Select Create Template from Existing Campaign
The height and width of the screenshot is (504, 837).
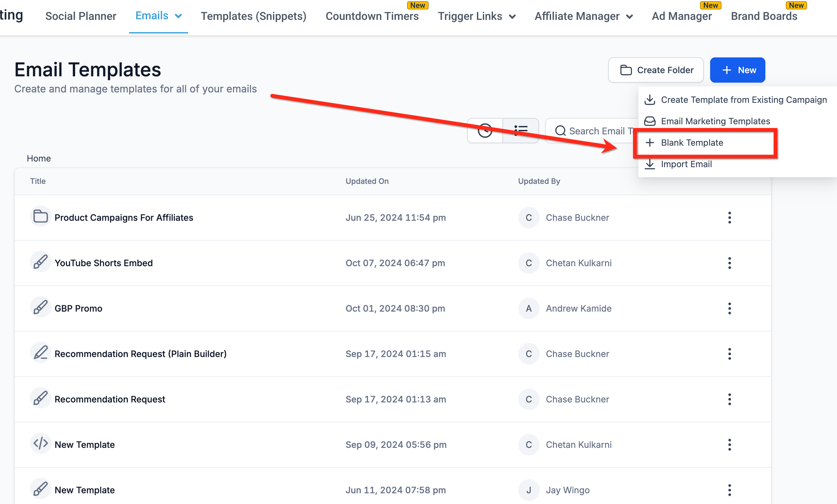click(743, 100)
